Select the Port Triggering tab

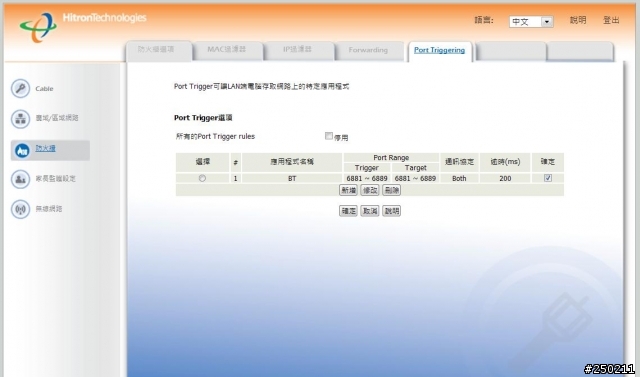[x=440, y=51]
